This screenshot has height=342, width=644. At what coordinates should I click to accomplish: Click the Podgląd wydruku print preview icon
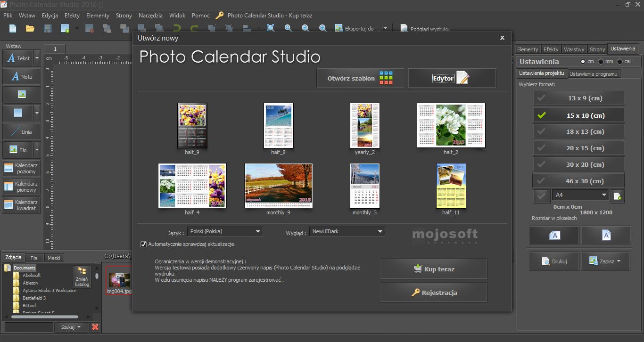(404, 29)
